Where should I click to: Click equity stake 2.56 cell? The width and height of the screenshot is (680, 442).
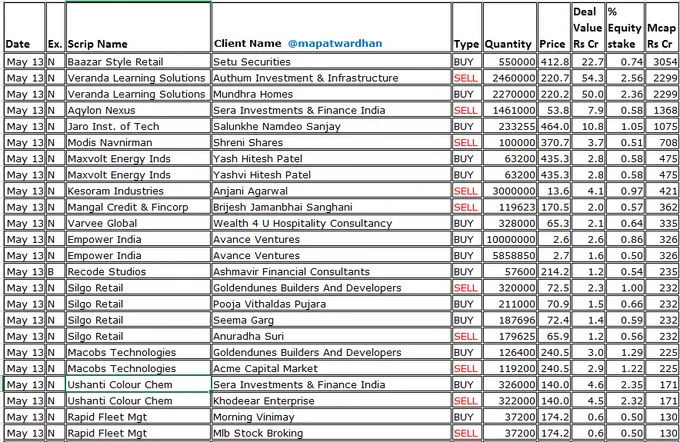pos(625,78)
